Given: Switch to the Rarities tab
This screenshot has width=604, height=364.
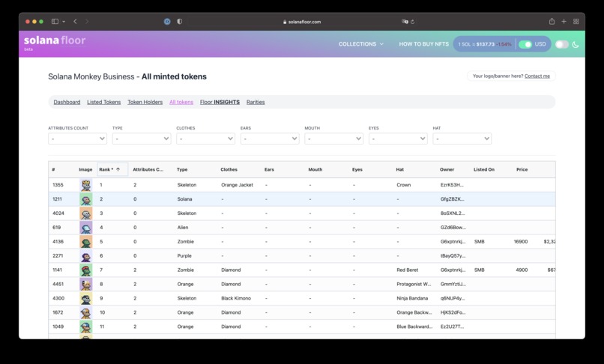Looking at the screenshot, I should [x=256, y=102].
